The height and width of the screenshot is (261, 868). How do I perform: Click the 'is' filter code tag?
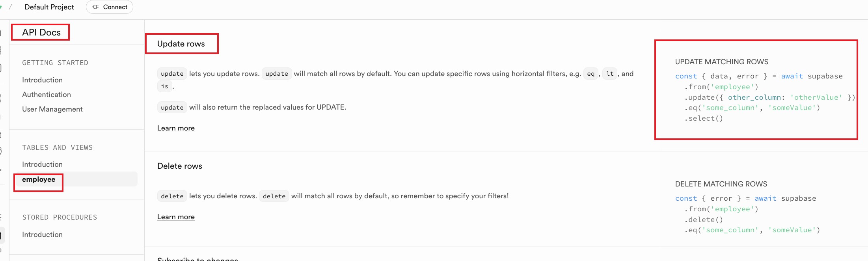(165, 86)
